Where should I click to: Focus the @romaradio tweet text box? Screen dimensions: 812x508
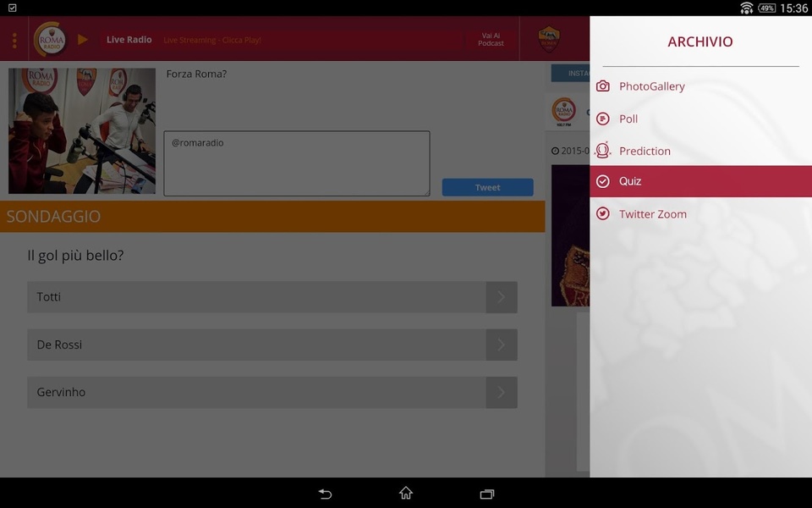pos(297,163)
